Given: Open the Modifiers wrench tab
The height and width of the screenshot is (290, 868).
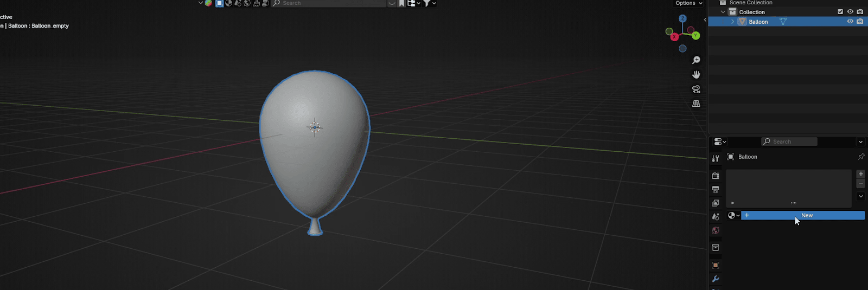Looking at the screenshot, I should point(716,279).
